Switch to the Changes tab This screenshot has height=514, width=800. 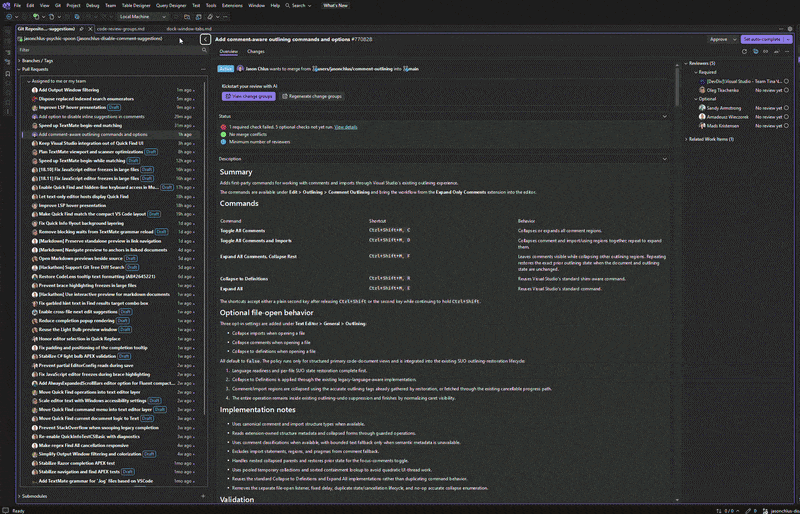[x=256, y=52]
